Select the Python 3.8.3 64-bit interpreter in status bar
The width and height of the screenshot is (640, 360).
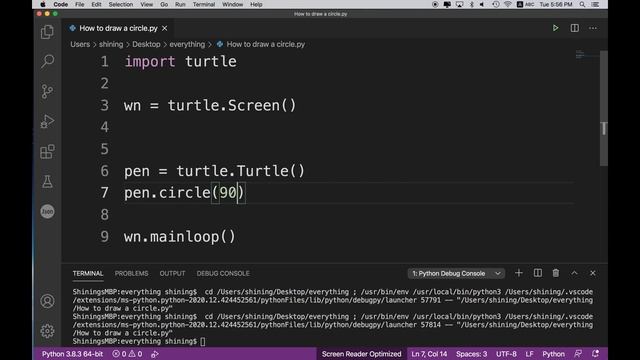click(x=72, y=354)
